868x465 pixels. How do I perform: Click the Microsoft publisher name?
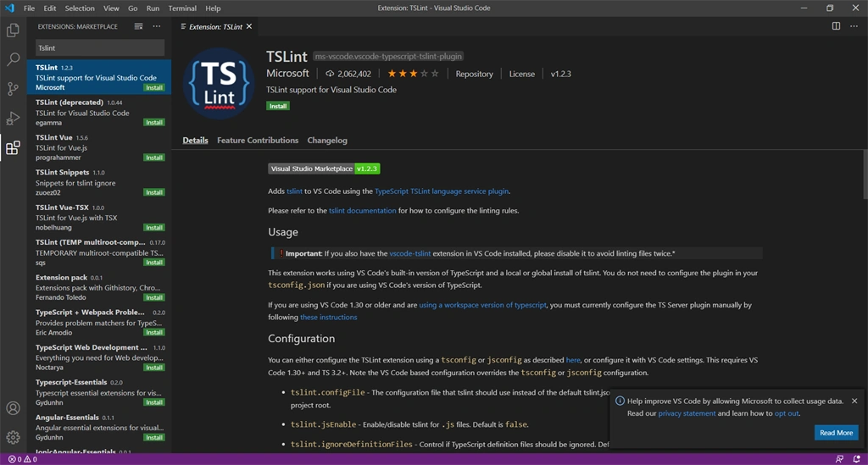click(287, 74)
